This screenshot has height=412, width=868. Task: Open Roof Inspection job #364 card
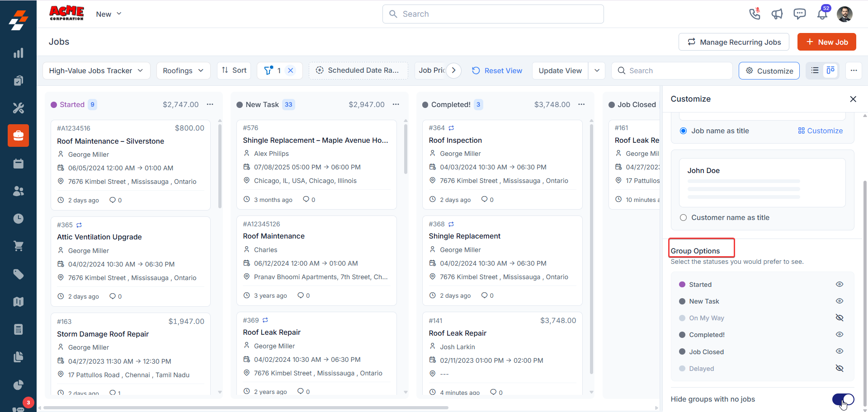[502, 164]
